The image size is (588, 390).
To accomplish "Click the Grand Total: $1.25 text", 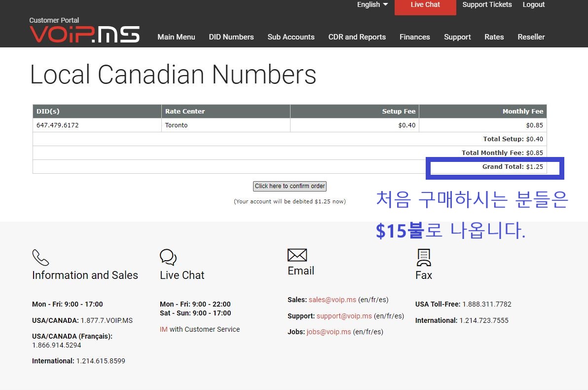I will pos(513,167).
